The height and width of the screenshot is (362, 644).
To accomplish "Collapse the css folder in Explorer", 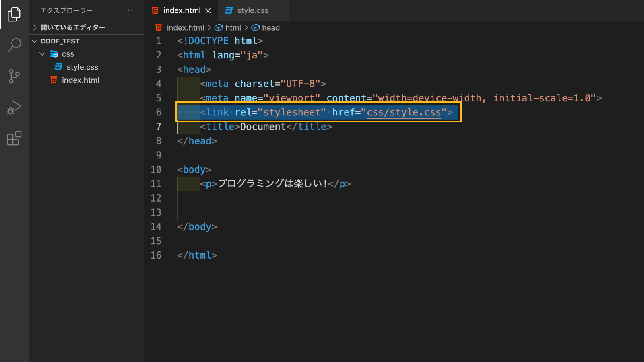I will 43,53.
